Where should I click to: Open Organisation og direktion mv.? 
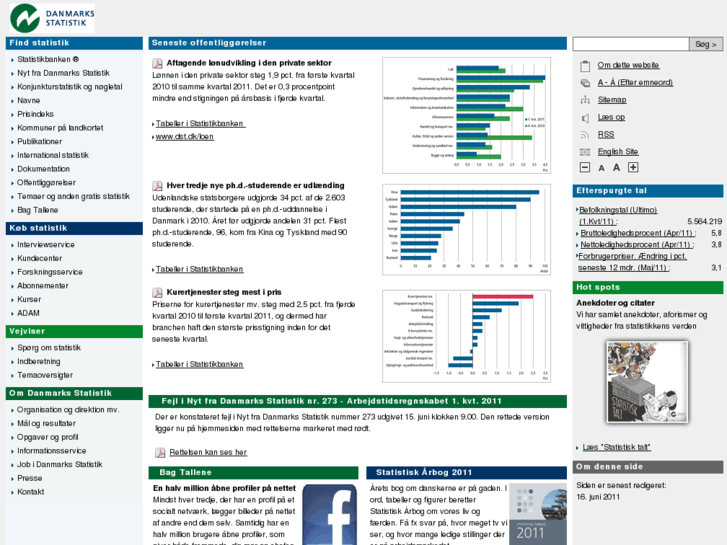click(68, 410)
